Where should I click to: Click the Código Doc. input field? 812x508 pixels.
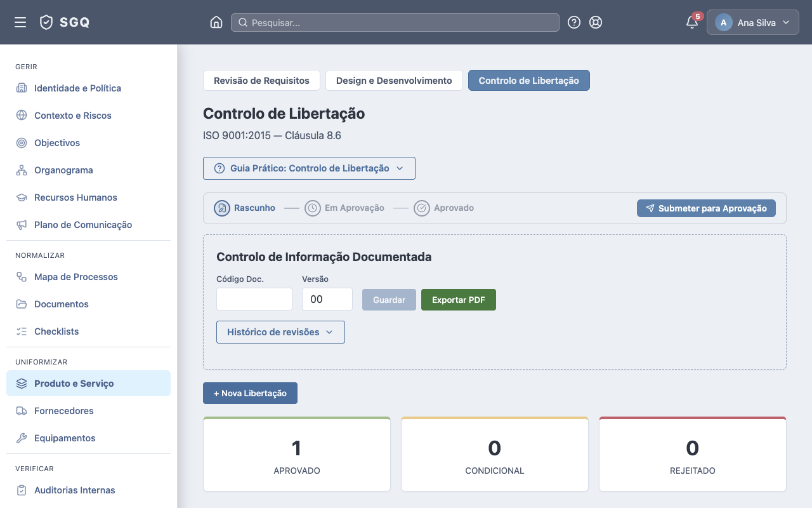click(254, 299)
